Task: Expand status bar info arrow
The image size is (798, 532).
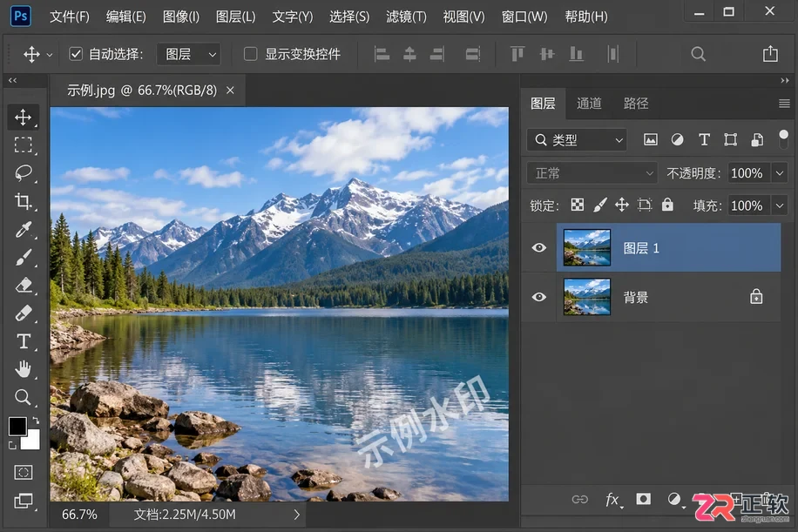Action: 297,515
